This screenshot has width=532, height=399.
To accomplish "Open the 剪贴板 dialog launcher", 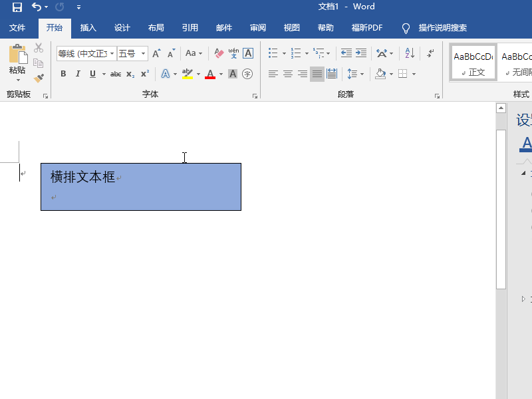I will click(x=45, y=96).
